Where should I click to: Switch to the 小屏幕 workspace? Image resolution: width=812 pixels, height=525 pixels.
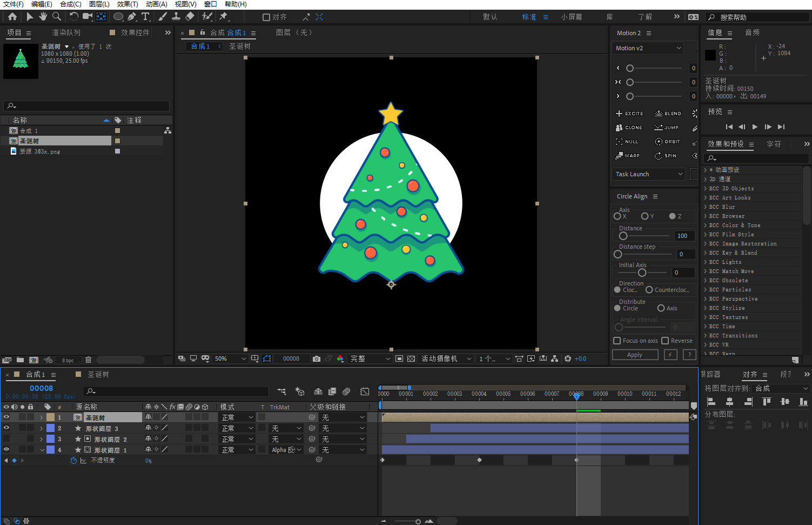click(571, 17)
